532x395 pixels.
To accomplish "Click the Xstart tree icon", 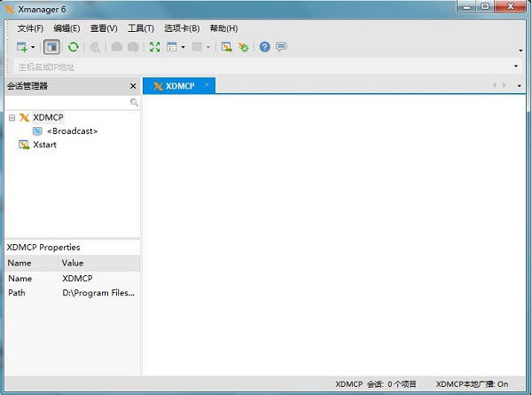I will click(24, 145).
